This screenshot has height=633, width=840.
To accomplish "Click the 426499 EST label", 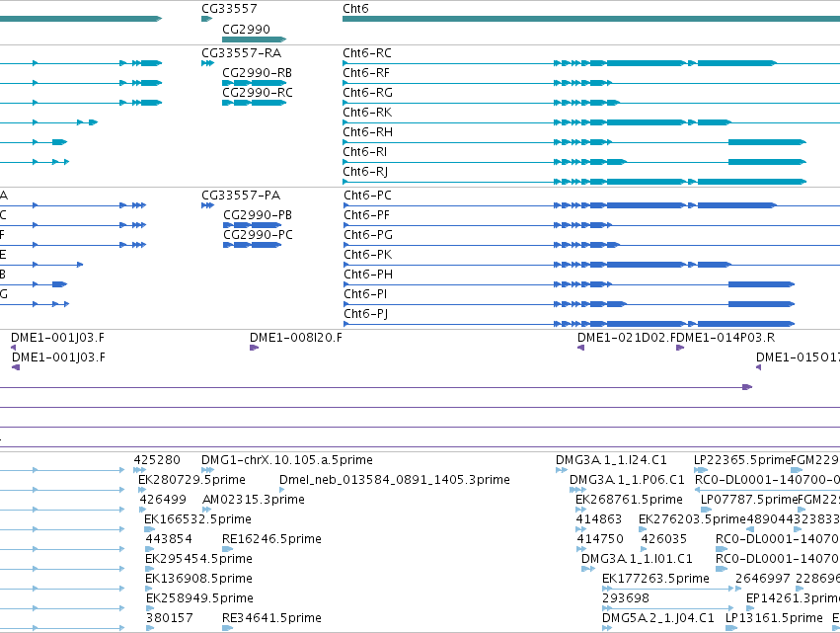I will (163, 500).
